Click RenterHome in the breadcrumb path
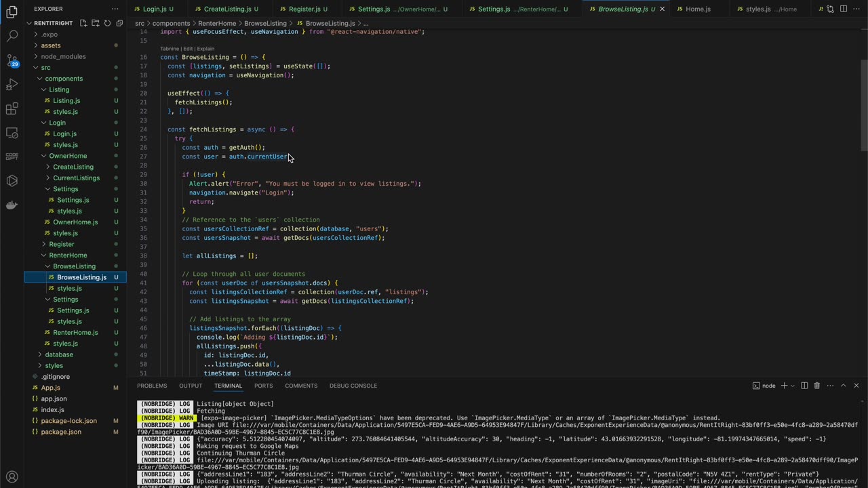The image size is (868, 488). 217,23
